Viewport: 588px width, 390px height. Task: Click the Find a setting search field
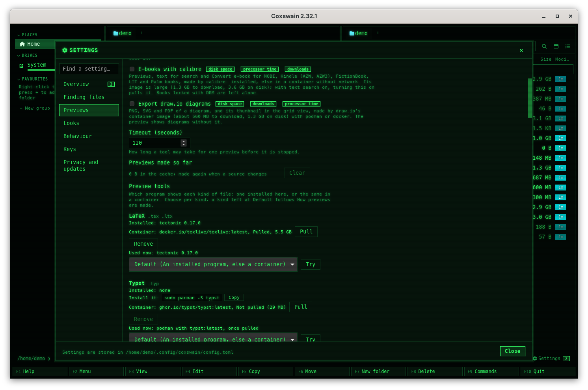click(x=89, y=69)
